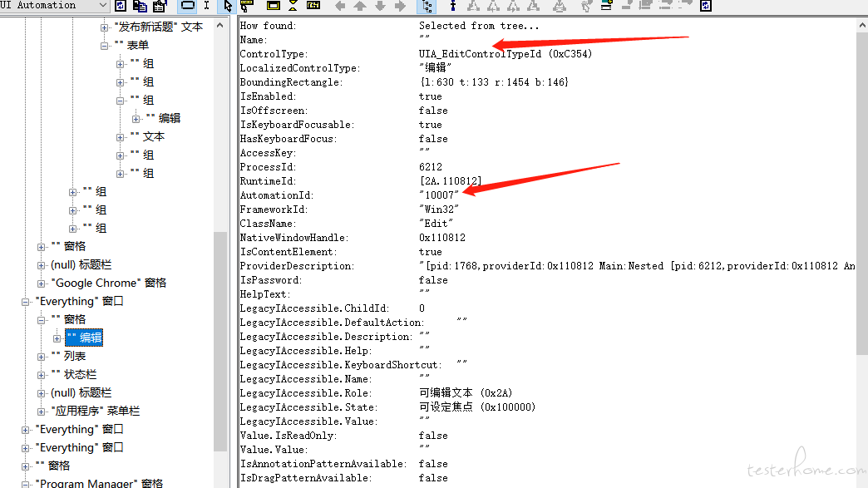868x488 pixels.
Task: Select the 状态栏 tree item
Action: pyautogui.click(x=74, y=374)
